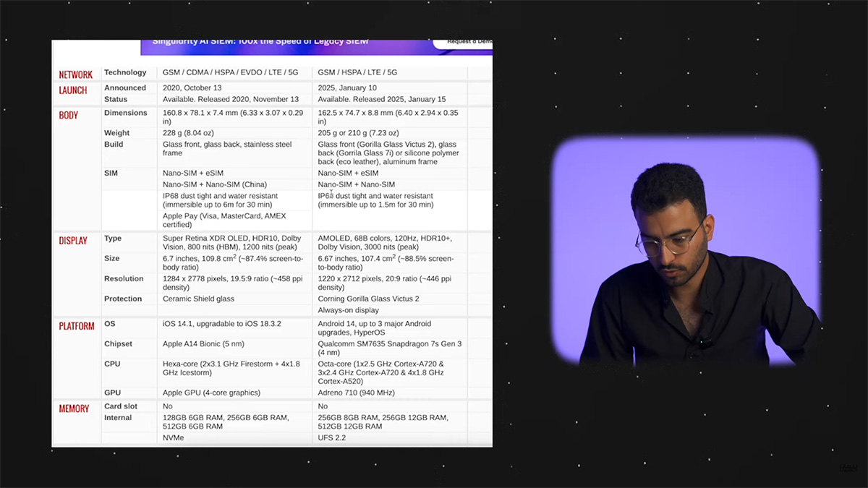Image resolution: width=868 pixels, height=488 pixels.
Task: Click the IP68 'up to 6m' cell
Action: (220, 200)
